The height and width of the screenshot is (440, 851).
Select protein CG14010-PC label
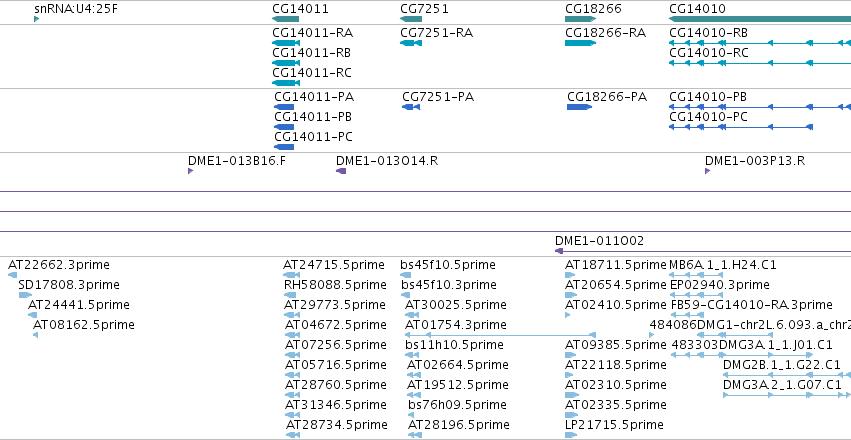[x=708, y=117]
